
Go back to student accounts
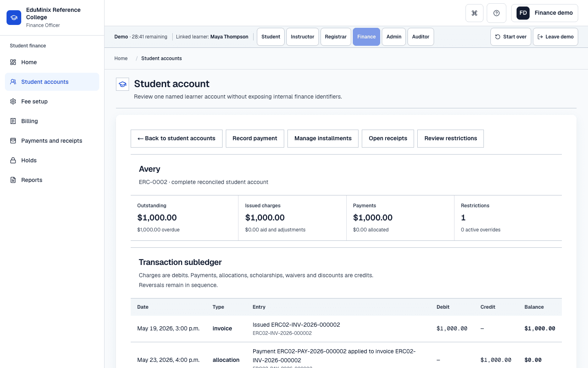tap(176, 139)
